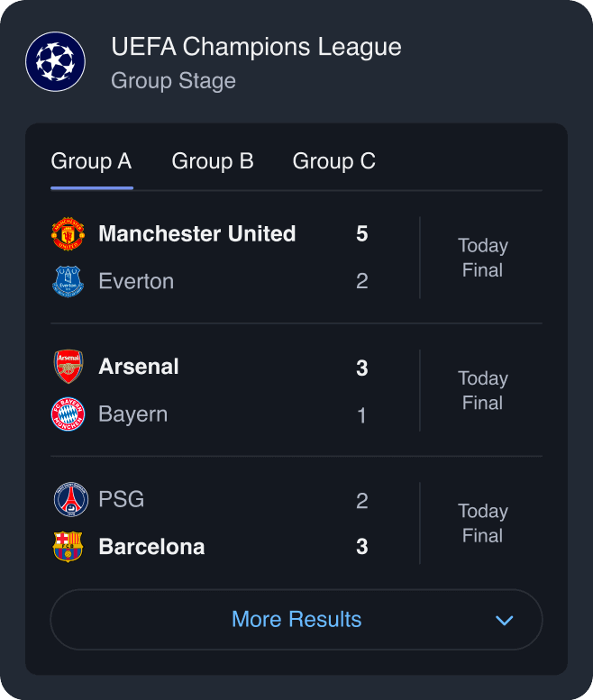Open the Manchester United team name
The image size is (593, 700).
pyautogui.click(x=196, y=234)
